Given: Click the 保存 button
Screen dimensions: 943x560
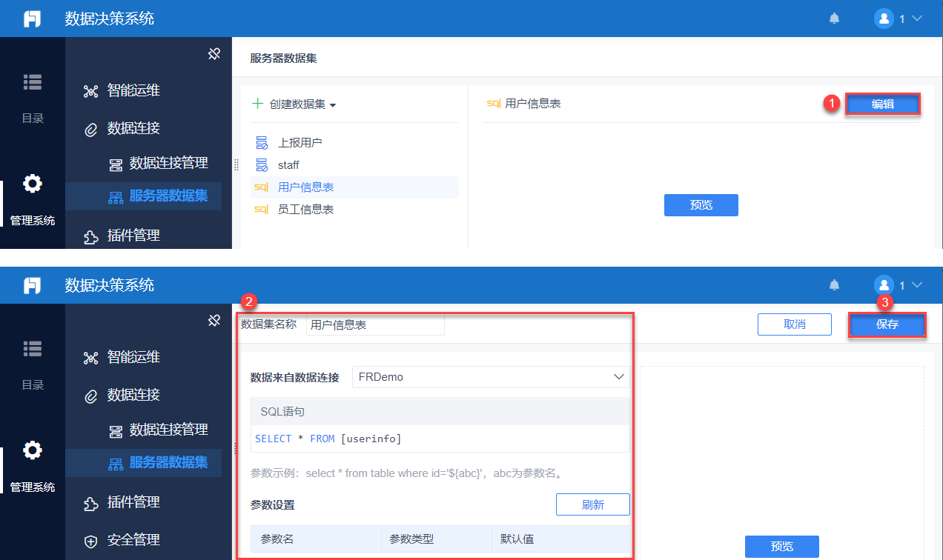Looking at the screenshot, I should coord(887,325).
